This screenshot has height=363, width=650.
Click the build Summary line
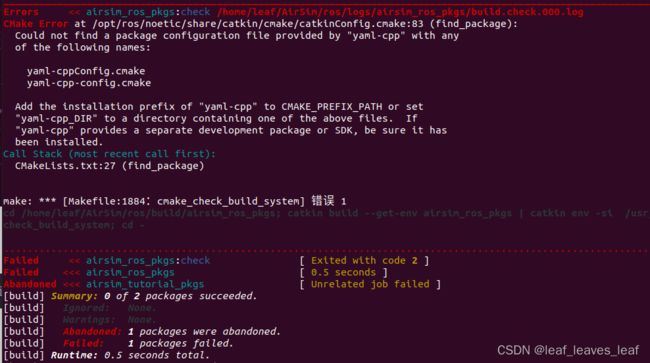(130, 296)
